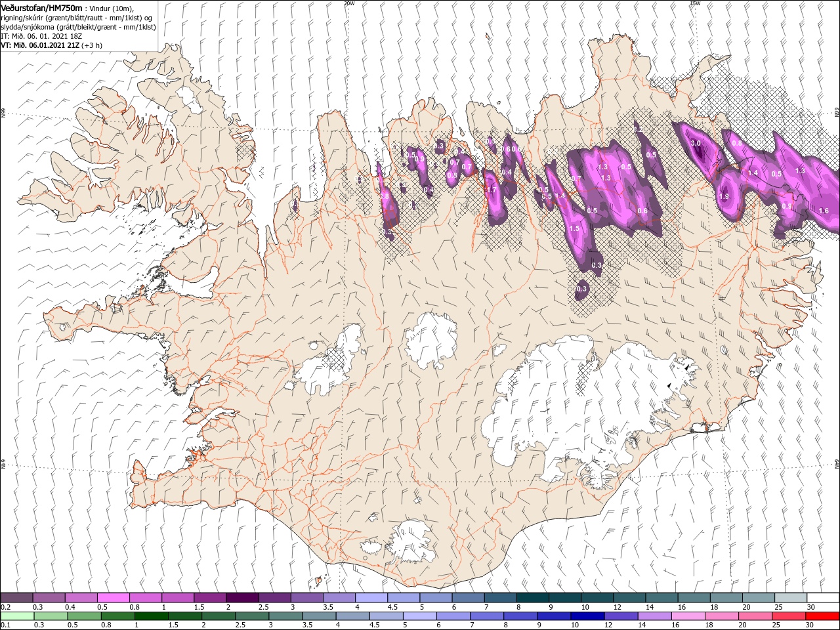
Task: Click the valid time 'VT: Mið. 06.01.2021 21Z'
Action: coord(40,45)
